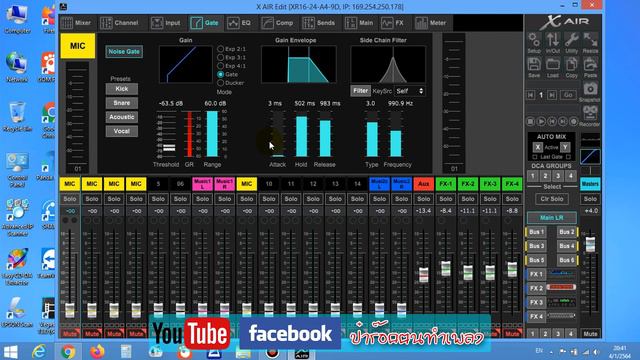Select Bus 4 sends layer
The height and width of the screenshot is (360, 640).
pyautogui.click(x=567, y=246)
